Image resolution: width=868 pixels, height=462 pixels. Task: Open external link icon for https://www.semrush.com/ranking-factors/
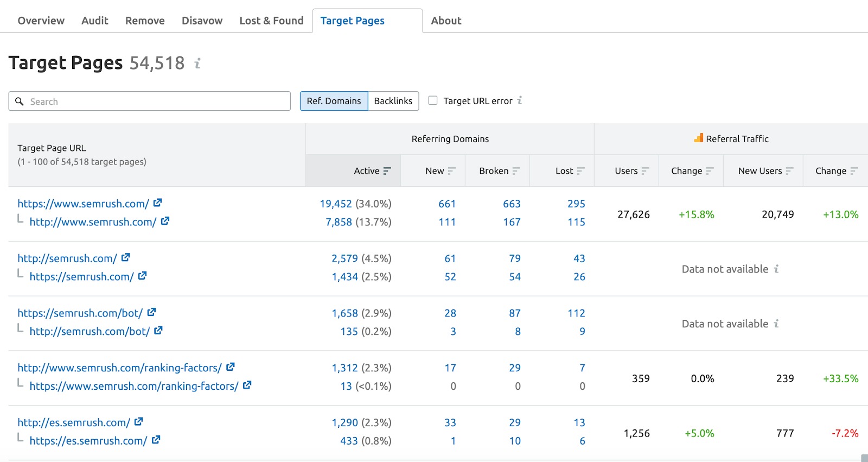247,385
